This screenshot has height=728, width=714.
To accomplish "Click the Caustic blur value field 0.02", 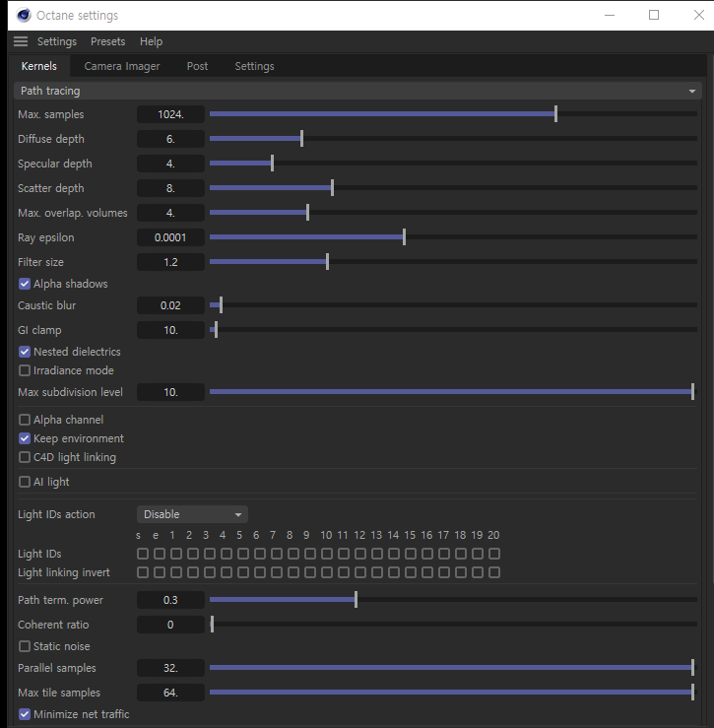I will [170, 305].
